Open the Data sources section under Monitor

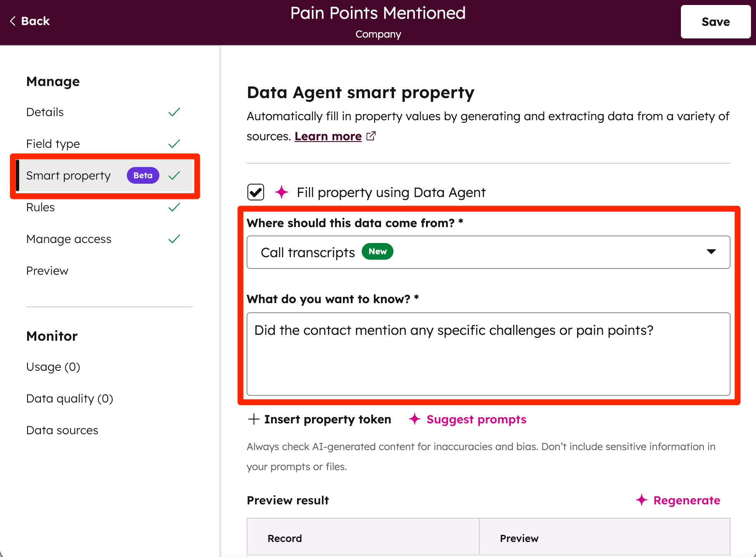coord(62,430)
